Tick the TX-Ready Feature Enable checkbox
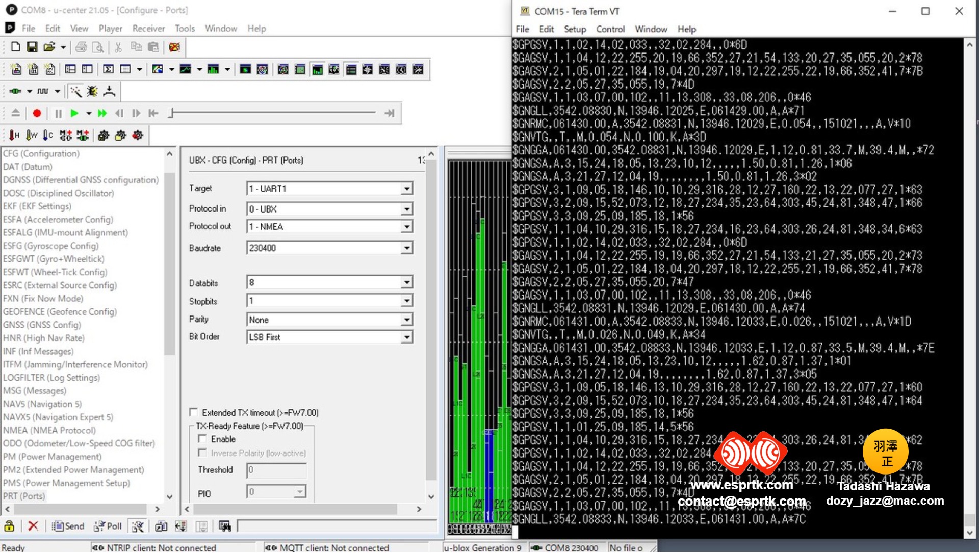Image resolution: width=980 pixels, height=553 pixels. point(202,439)
